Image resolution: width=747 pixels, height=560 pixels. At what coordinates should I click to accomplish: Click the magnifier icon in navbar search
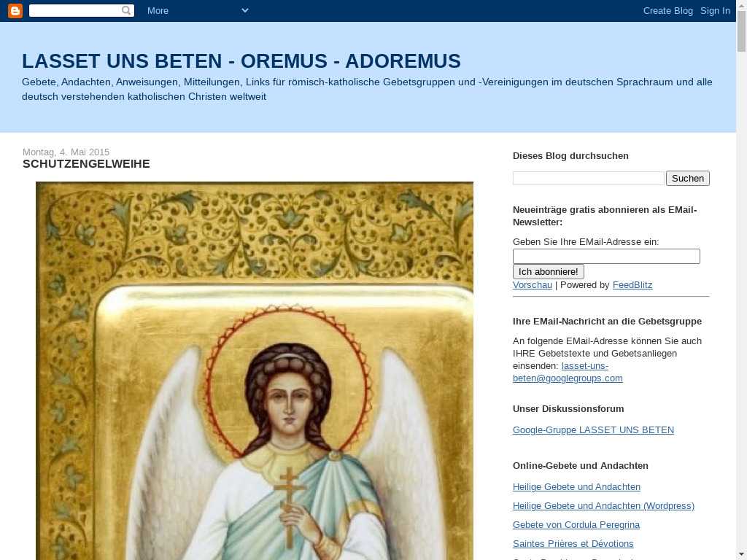pyautogui.click(x=126, y=10)
